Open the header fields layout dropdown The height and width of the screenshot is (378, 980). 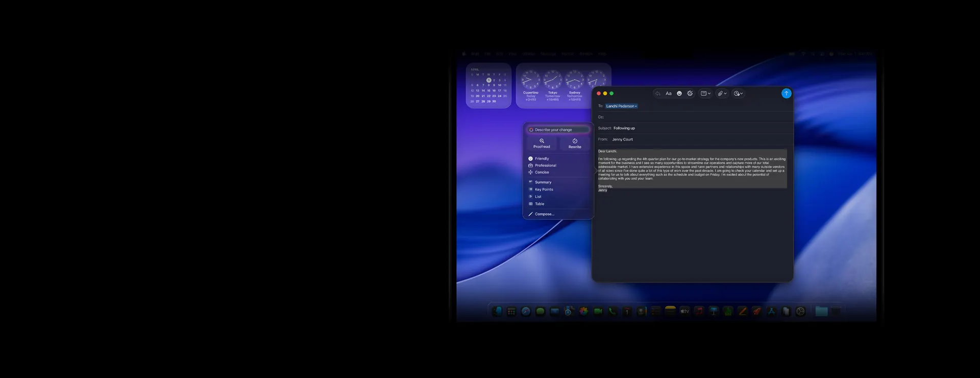(x=705, y=93)
